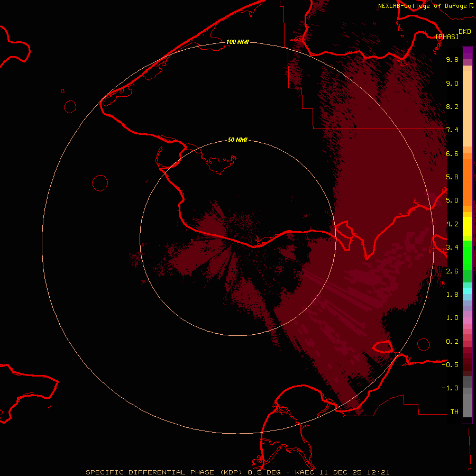Pick the bright orange band of color bar
This screenshot has width=476, height=476.
click(x=467, y=183)
